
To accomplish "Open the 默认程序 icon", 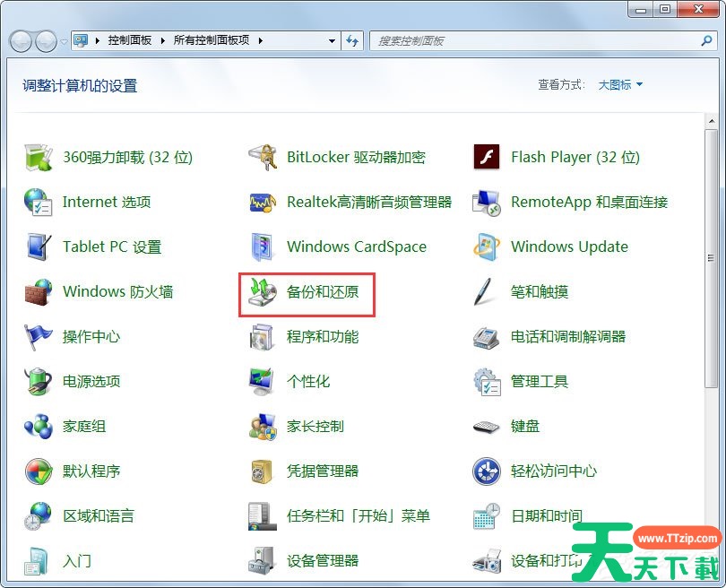I will (38, 471).
